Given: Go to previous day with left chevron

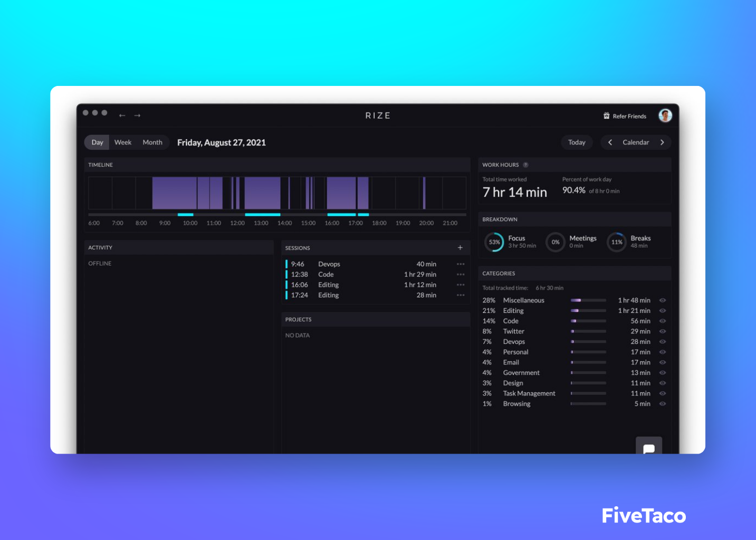Looking at the screenshot, I should (x=610, y=142).
